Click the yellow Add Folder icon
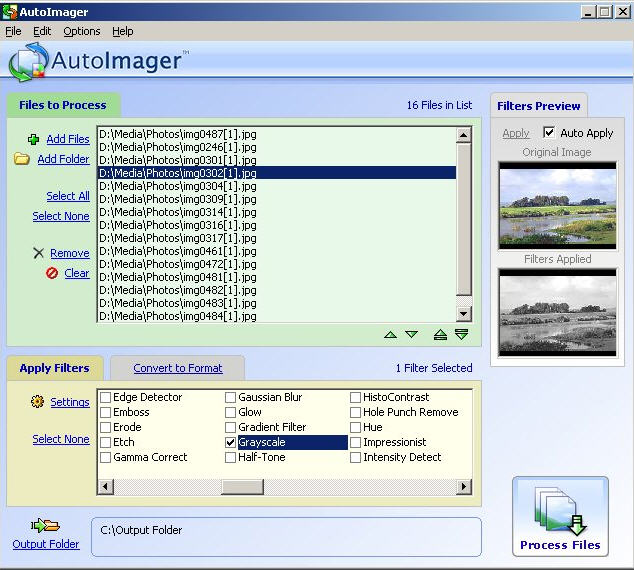 coord(22,159)
